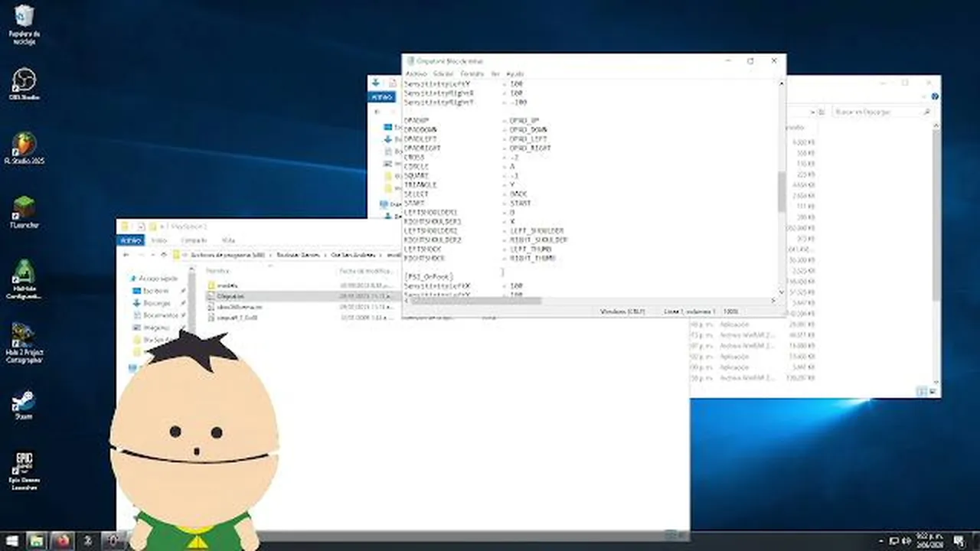Image resolution: width=980 pixels, height=551 pixels.
Task: Select Imágenes in the navigation pane
Action: [x=157, y=328]
